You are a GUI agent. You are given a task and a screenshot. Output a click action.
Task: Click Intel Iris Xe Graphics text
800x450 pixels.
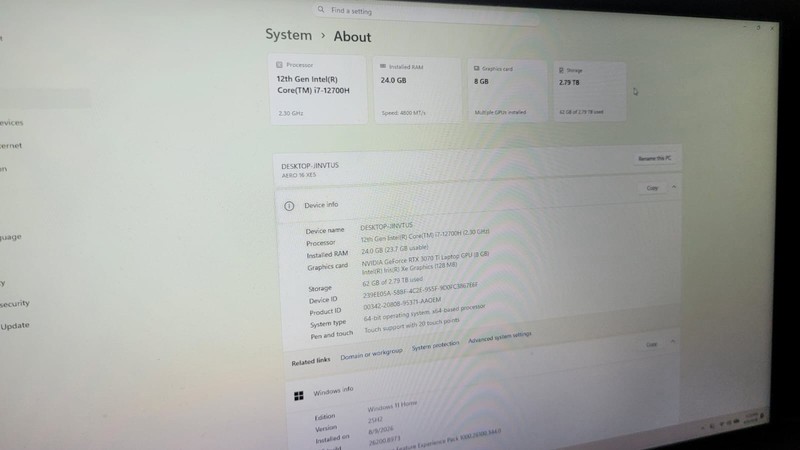click(x=409, y=268)
